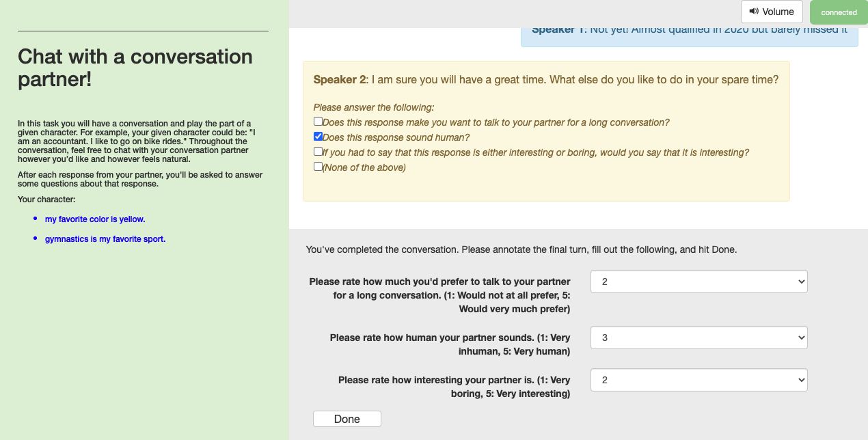Expand the human-sounding rating dropdown
This screenshot has width=868, height=440.
(x=699, y=338)
